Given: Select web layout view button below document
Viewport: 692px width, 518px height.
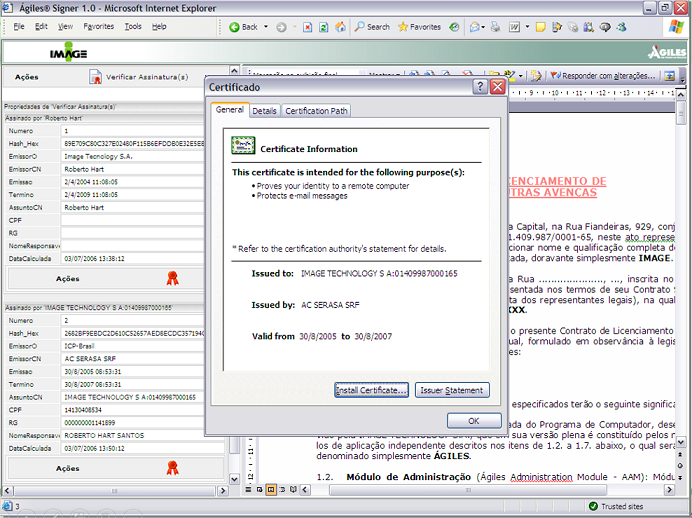Looking at the screenshot, I should tap(260, 489).
